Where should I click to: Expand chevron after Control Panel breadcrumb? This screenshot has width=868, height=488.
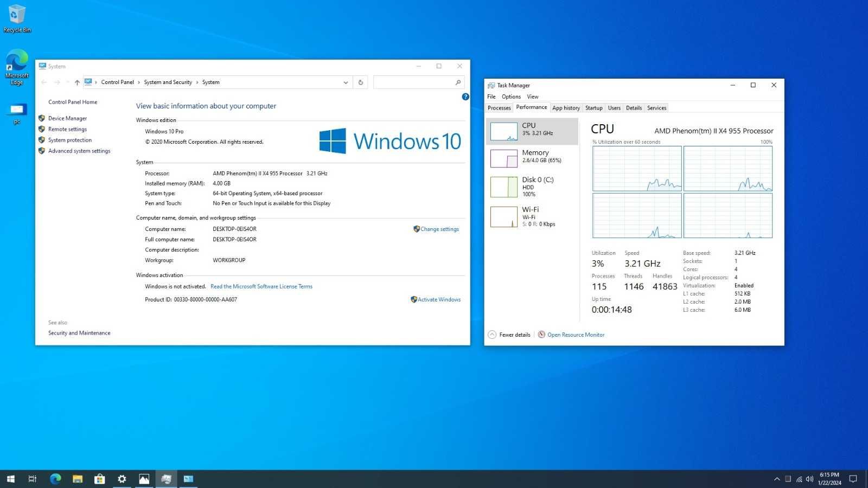[139, 82]
